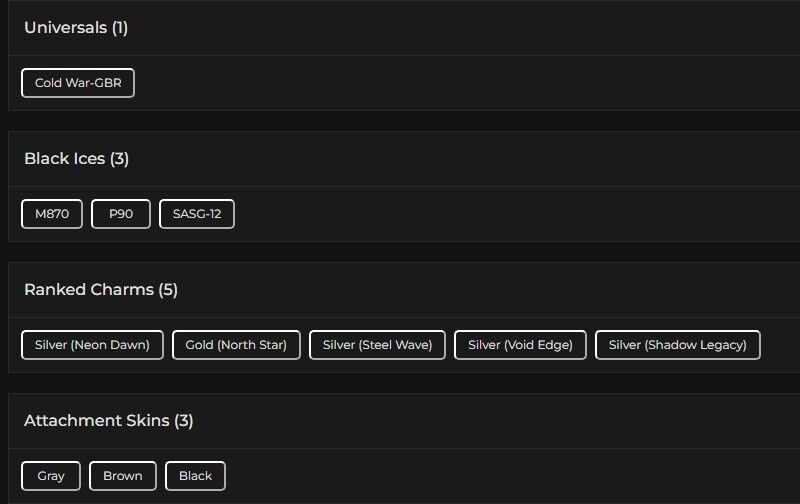Screen dimensions: 800x504
Task: Click the SASG-12 Black Ice tag
Action: click(197, 214)
